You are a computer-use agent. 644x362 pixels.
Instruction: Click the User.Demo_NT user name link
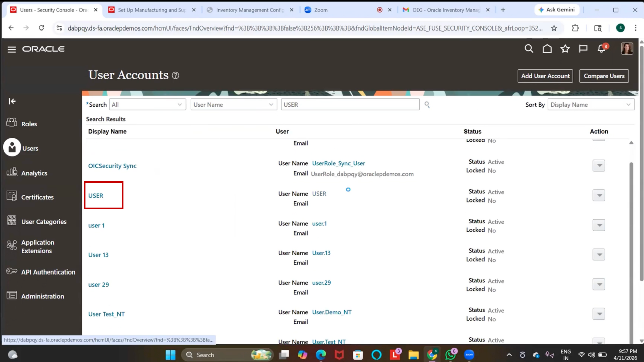(x=332, y=312)
